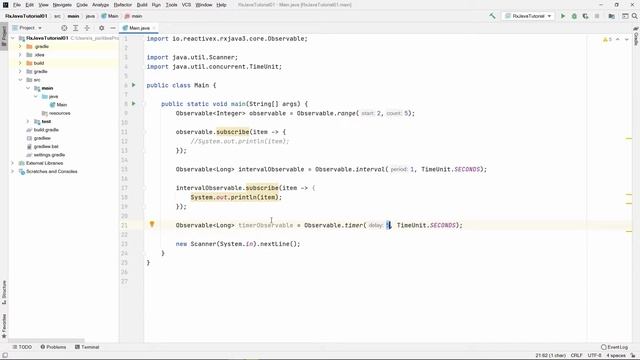Screen dimensions: 640x360
Task: Open the RxJavaTutorial run configuration dropdown
Action: click(x=528, y=16)
